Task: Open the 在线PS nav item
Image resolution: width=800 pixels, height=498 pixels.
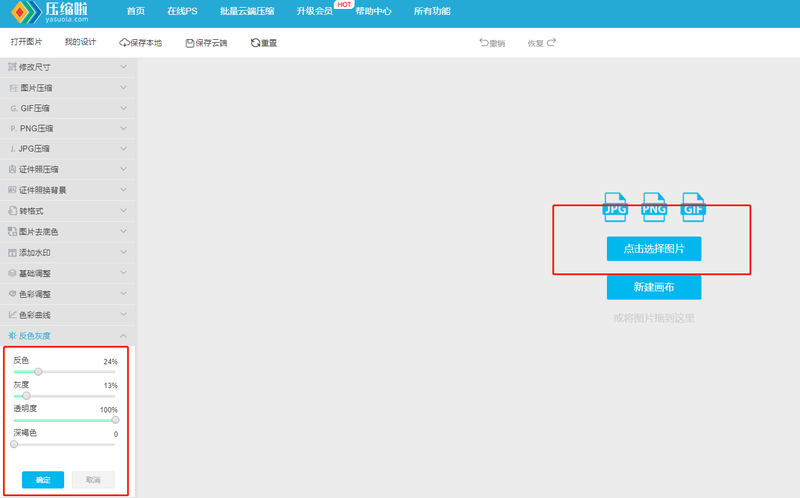Action: click(182, 11)
